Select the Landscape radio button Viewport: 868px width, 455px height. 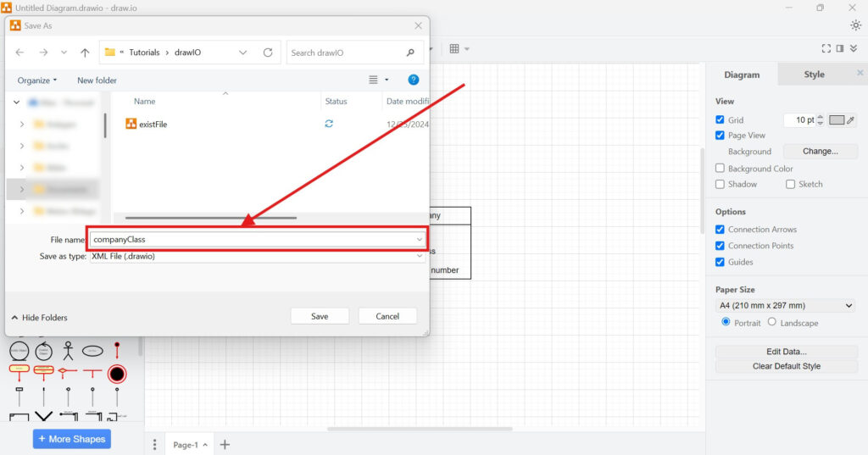click(771, 322)
